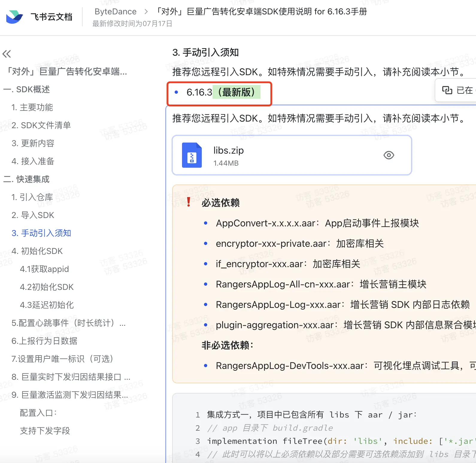Click the Feishu Docs bird logo

tap(14, 17)
